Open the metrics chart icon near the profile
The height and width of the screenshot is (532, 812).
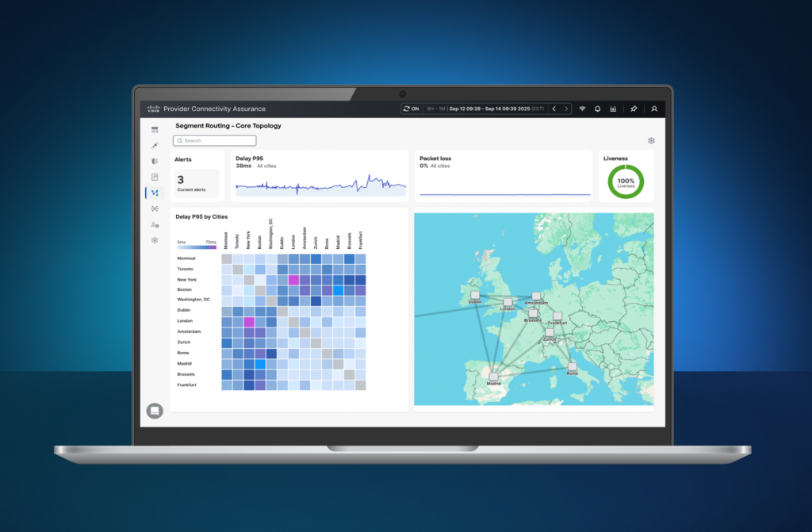click(x=612, y=109)
